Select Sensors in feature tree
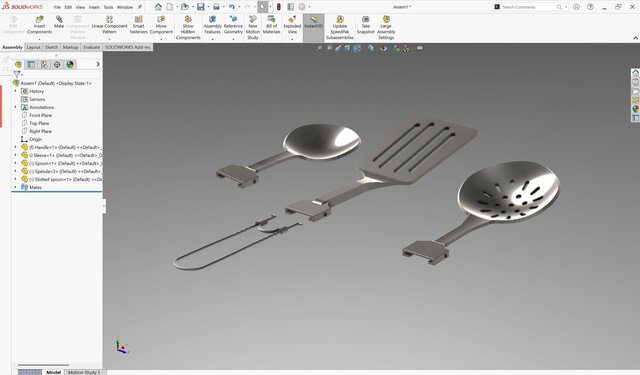 point(37,99)
